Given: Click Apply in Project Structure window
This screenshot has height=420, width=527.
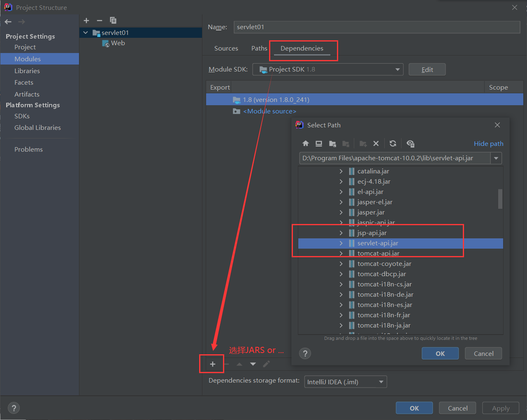Looking at the screenshot, I should (x=501, y=408).
